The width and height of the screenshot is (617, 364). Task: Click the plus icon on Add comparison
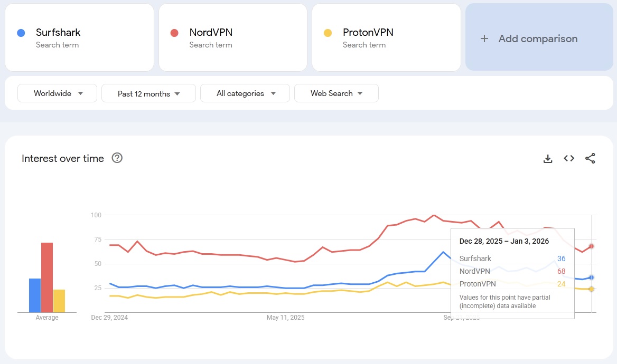(x=484, y=39)
